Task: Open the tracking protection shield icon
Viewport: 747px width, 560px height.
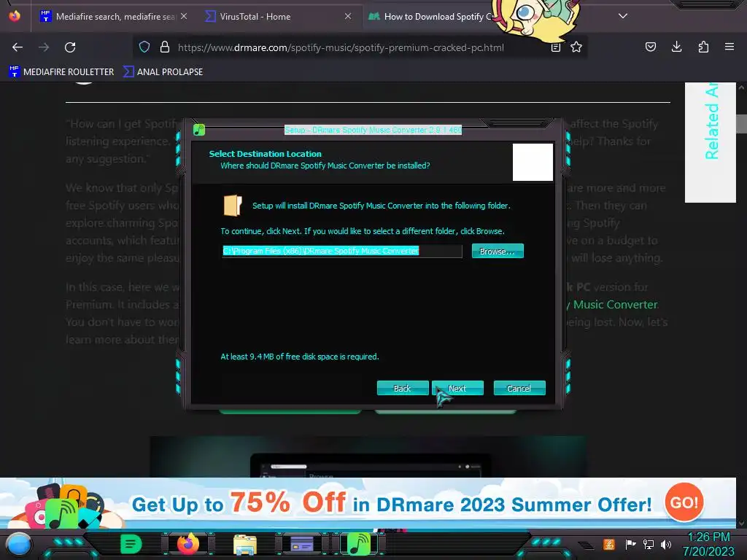Action: point(144,47)
